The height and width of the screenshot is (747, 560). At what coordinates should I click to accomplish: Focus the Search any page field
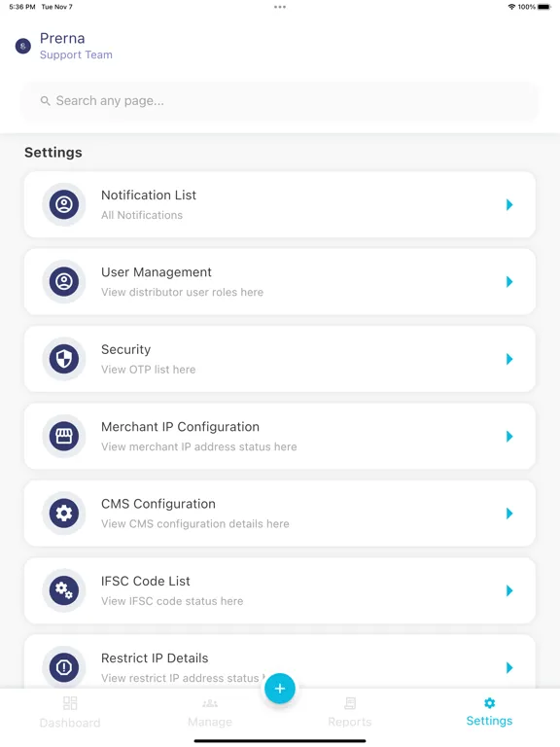[x=280, y=100]
